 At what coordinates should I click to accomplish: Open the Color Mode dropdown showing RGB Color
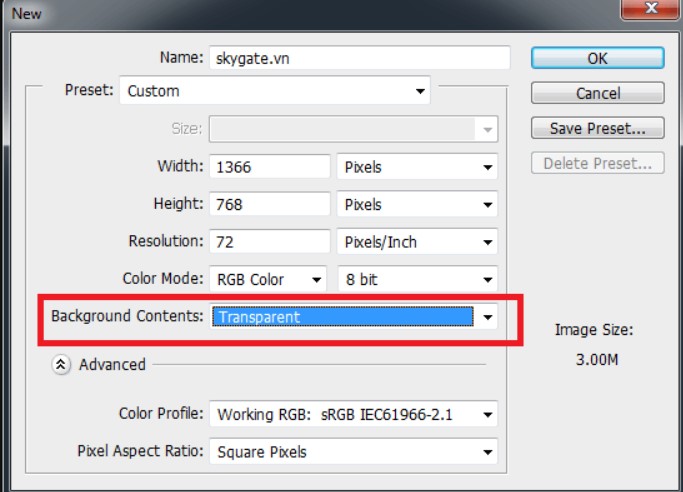click(268, 279)
